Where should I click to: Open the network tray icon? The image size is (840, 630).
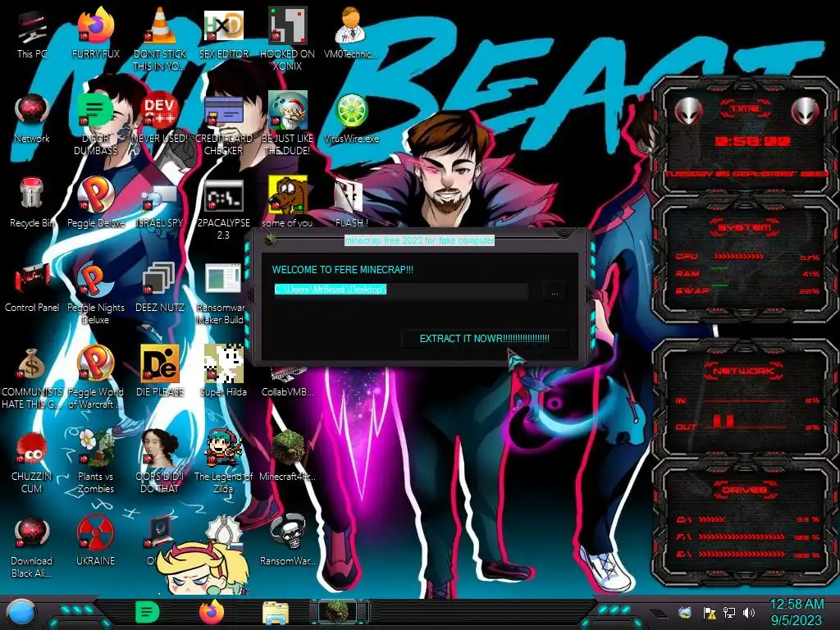[729, 612]
